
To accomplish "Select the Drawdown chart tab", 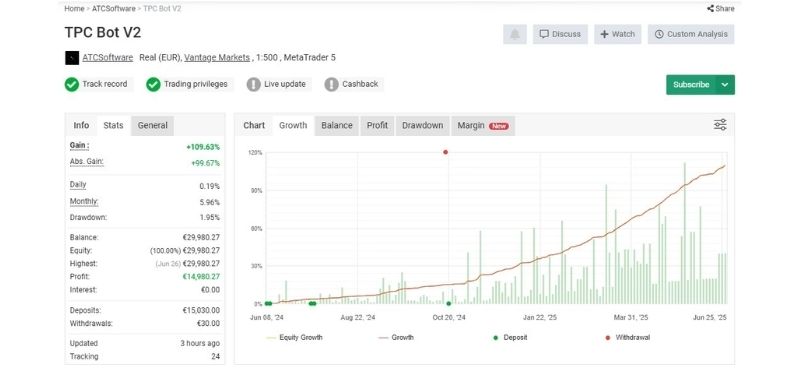I will 422,126.
